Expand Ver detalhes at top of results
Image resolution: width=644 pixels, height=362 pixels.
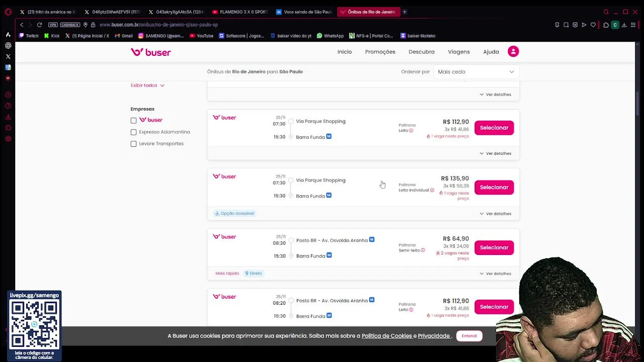coord(495,95)
